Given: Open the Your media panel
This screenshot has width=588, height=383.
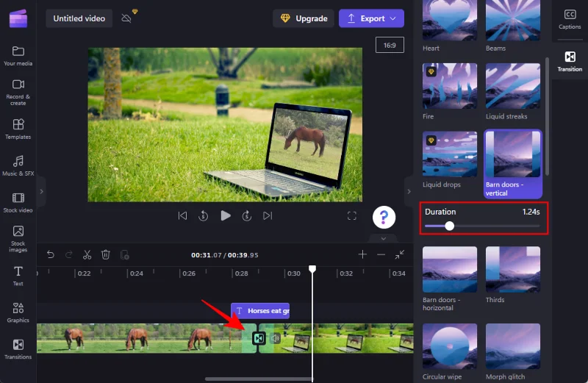Looking at the screenshot, I should (18, 56).
